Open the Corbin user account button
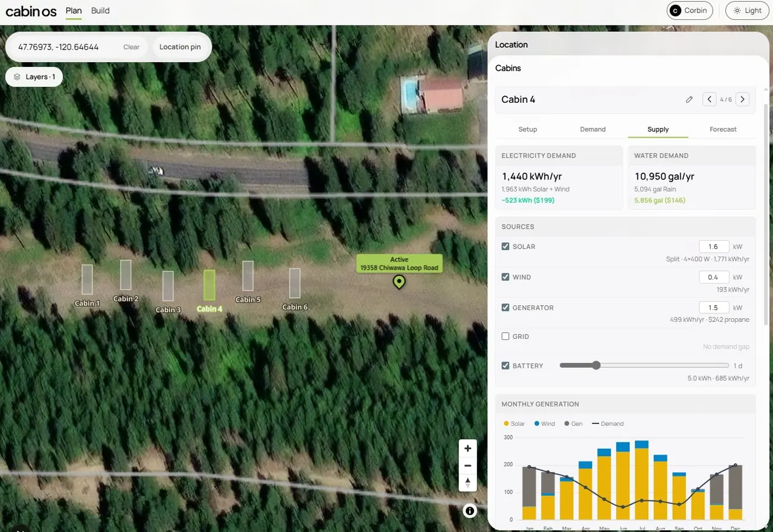773x532 pixels. pyautogui.click(x=690, y=11)
